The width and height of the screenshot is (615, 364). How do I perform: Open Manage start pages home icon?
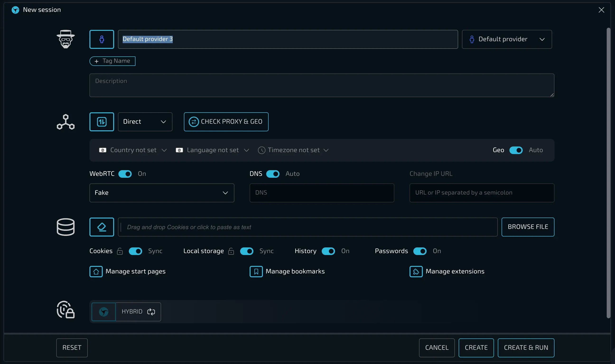[x=96, y=271]
